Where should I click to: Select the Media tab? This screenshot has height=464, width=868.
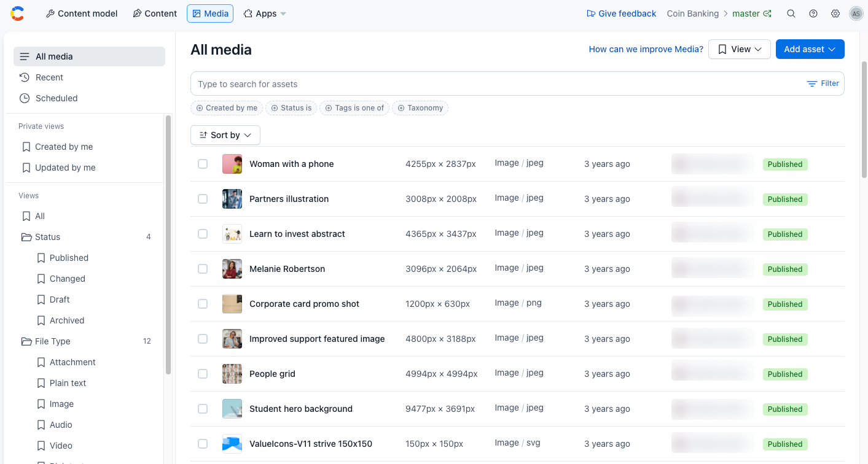point(210,14)
